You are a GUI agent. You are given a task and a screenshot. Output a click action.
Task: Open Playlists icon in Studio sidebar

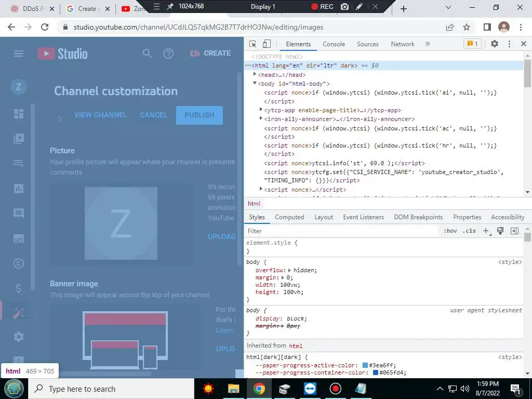click(19, 164)
